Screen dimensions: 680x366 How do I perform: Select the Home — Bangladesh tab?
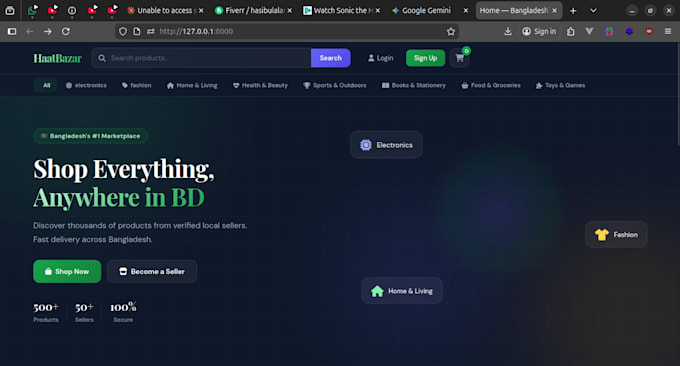519,10
